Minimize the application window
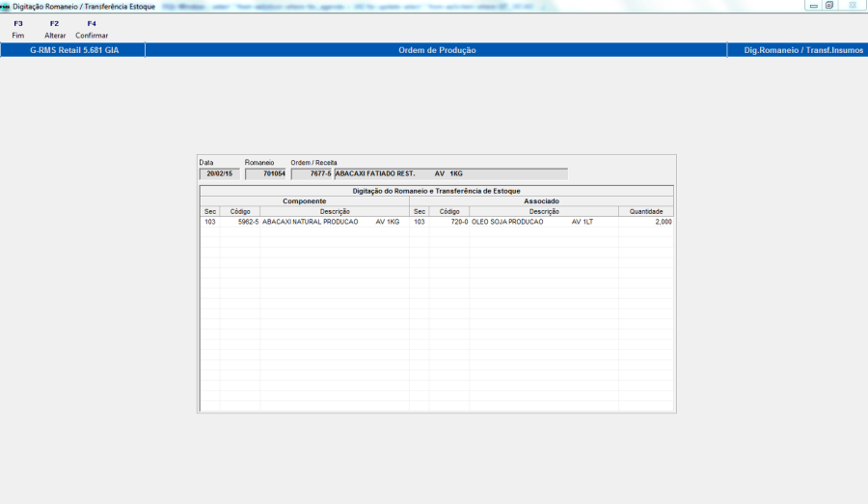 [814, 6]
